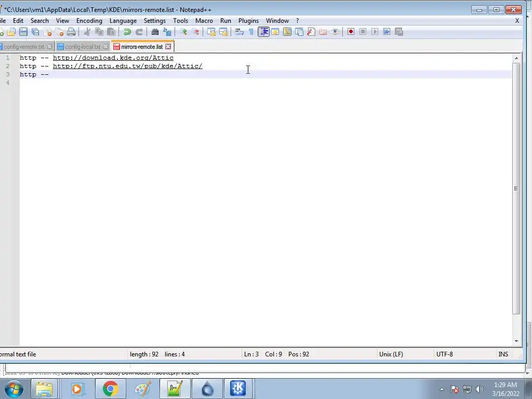Click the Redo toolbar arrow
532x399 pixels.
pos(139,32)
